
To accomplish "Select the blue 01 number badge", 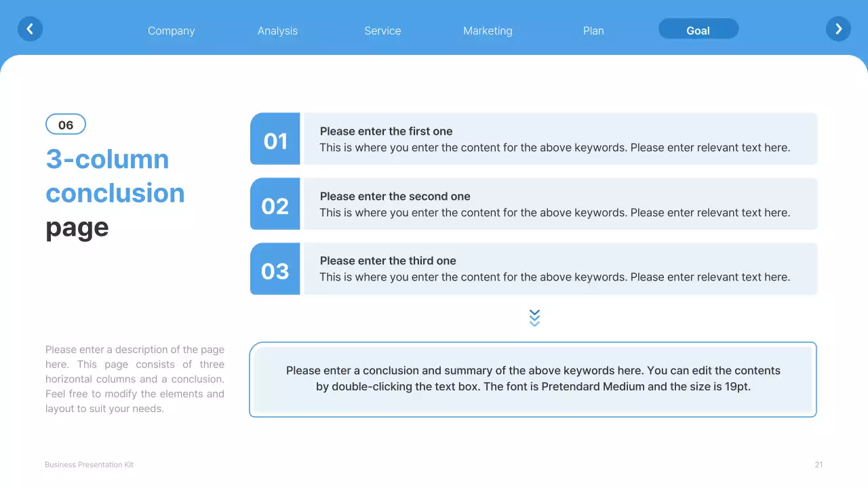I will click(275, 138).
